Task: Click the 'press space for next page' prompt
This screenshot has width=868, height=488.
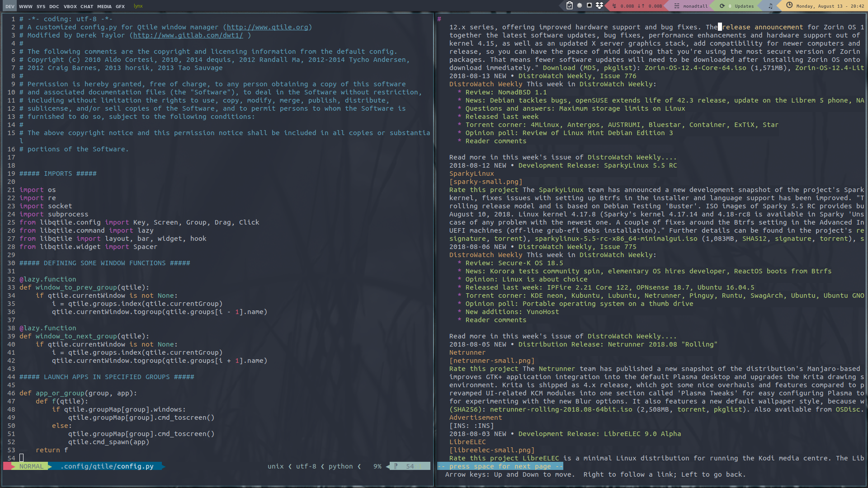Action: coord(500,466)
